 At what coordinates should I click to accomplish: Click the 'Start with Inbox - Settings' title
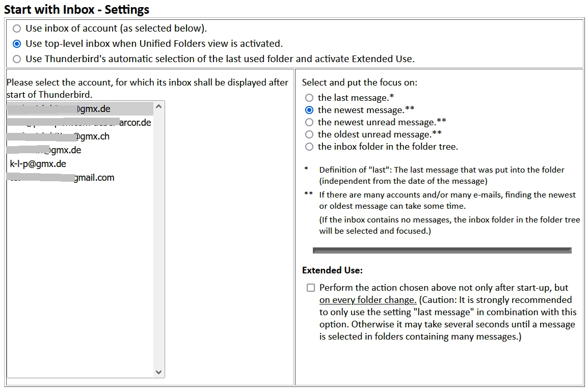[x=76, y=9]
